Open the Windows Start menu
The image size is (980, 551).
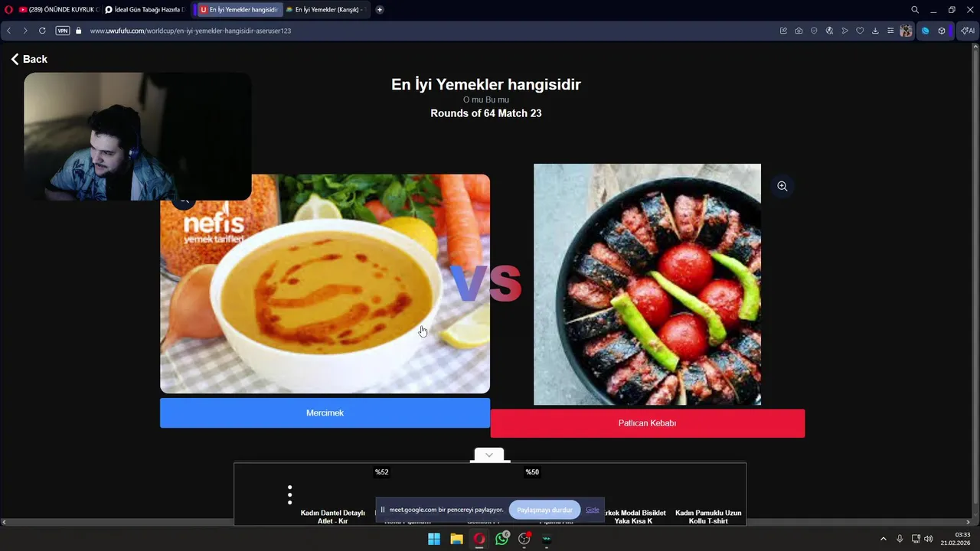pos(434,539)
